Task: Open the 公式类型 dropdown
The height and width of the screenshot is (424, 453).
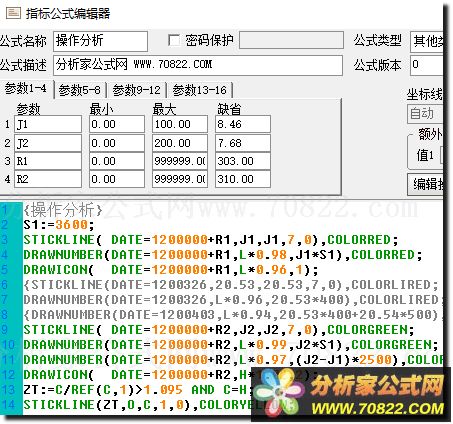Action: 427,41
